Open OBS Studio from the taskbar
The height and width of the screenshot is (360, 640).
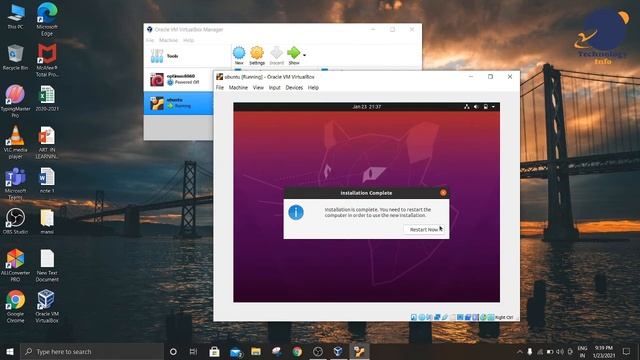coord(318,351)
